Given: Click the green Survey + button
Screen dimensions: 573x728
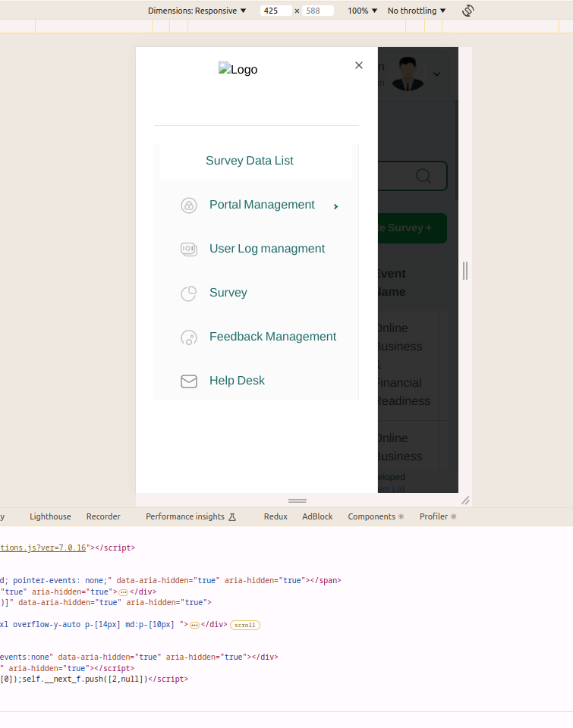Looking at the screenshot, I should point(412,228).
